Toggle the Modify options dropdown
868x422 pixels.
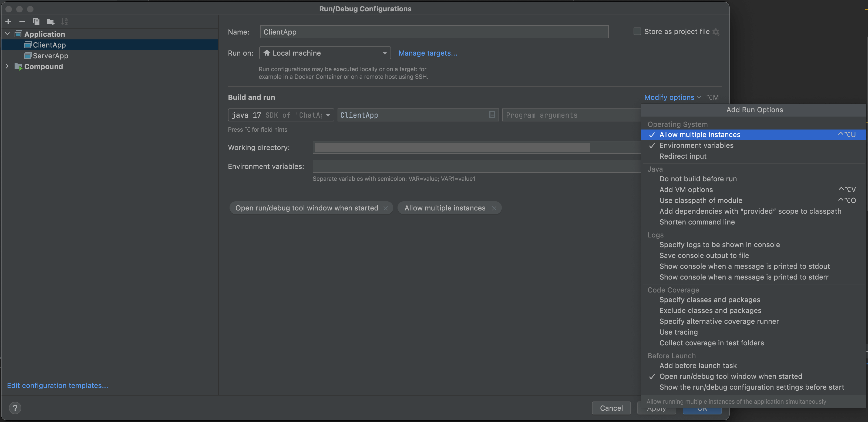pyautogui.click(x=672, y=97)
